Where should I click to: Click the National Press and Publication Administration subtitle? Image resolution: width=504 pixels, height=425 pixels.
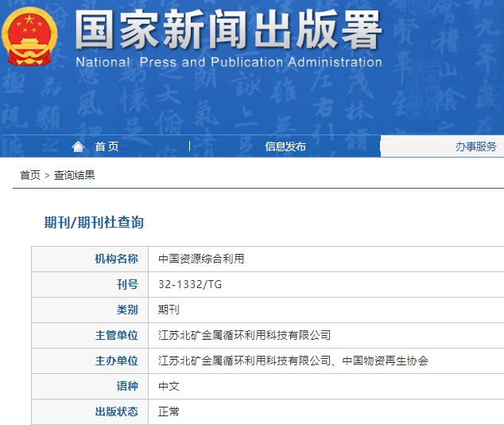point(229,62)
